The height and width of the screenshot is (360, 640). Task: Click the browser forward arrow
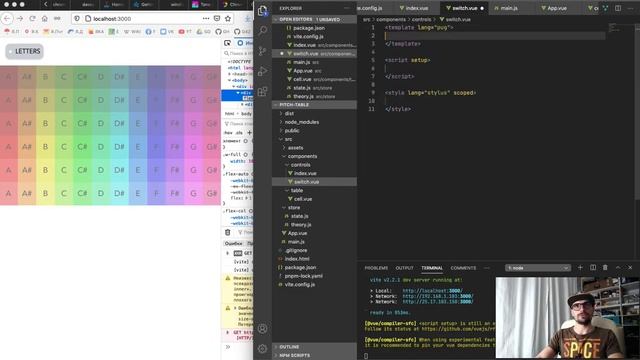tap(20, 18)
